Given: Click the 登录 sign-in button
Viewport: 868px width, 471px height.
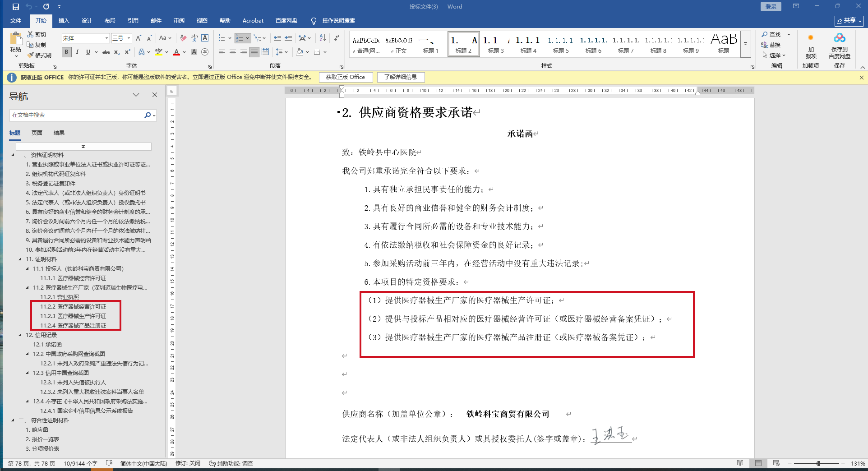Looking at the screenshot, I should tap(771, 7).
